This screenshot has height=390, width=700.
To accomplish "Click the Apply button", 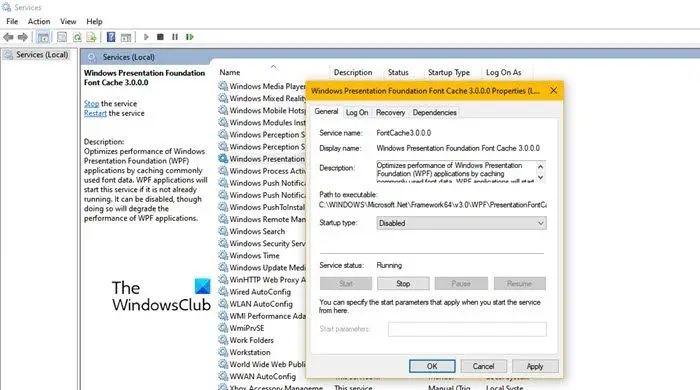I will (x=535, y=366).
